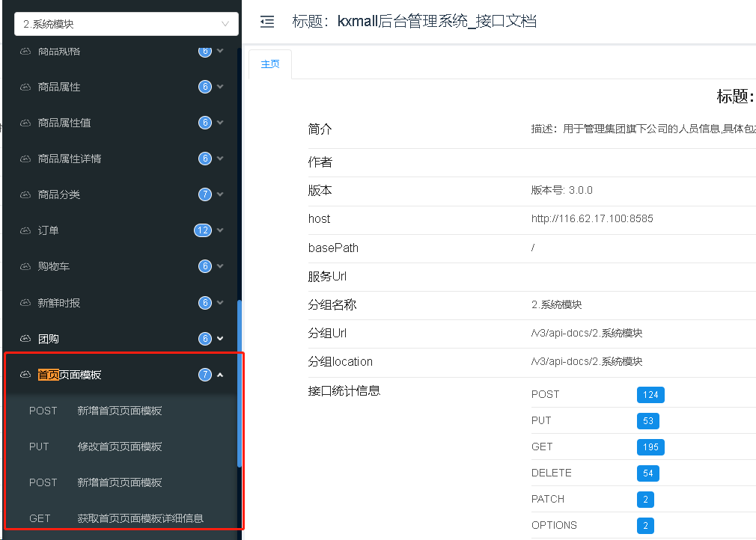Open the PUT 修改首页页面模板 endpoint

coord(120,447)
